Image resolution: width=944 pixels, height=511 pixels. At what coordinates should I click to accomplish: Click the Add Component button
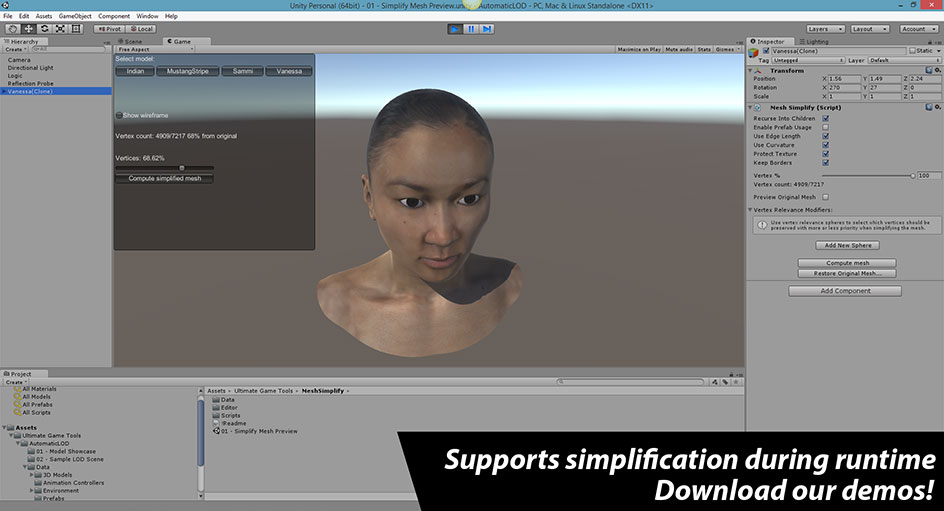[844, 291]
